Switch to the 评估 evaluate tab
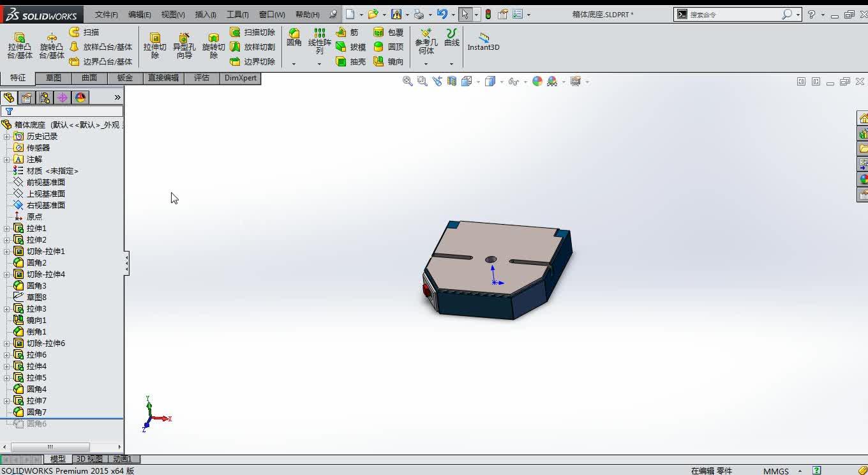Screen dimensions: 868x475 tap(202, 78)
